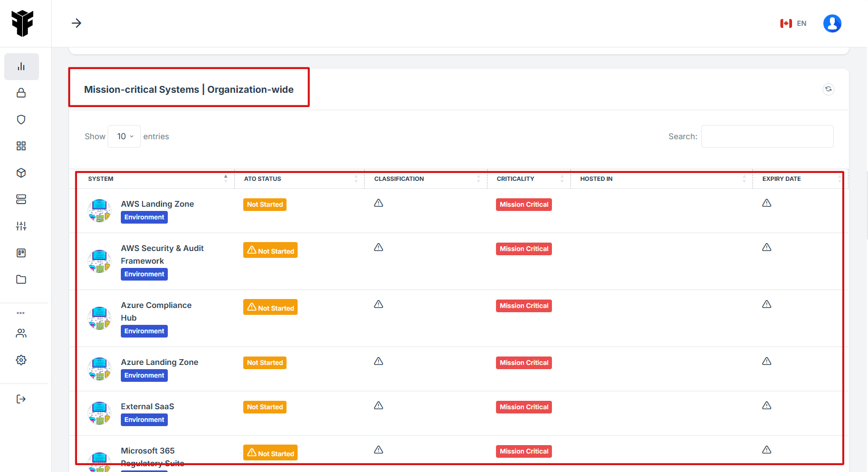Screen dimensions: 868x472
Task: Click the folder icon in sidebar
Action: tap(21, 280)
